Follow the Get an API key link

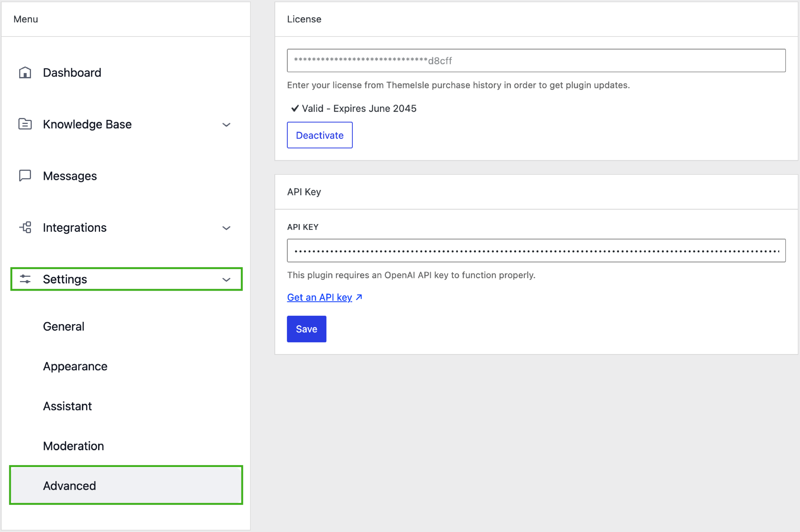click(319, 297)
